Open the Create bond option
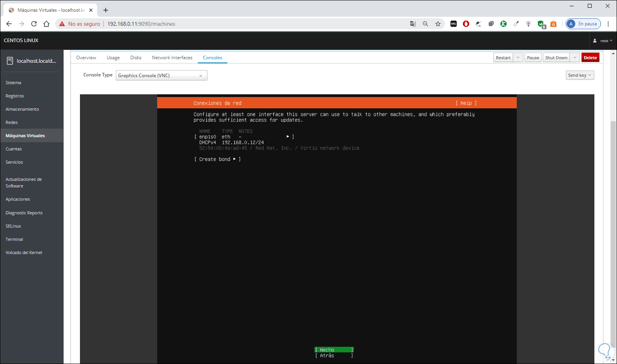The image size is (617, 364). [217, 159]
